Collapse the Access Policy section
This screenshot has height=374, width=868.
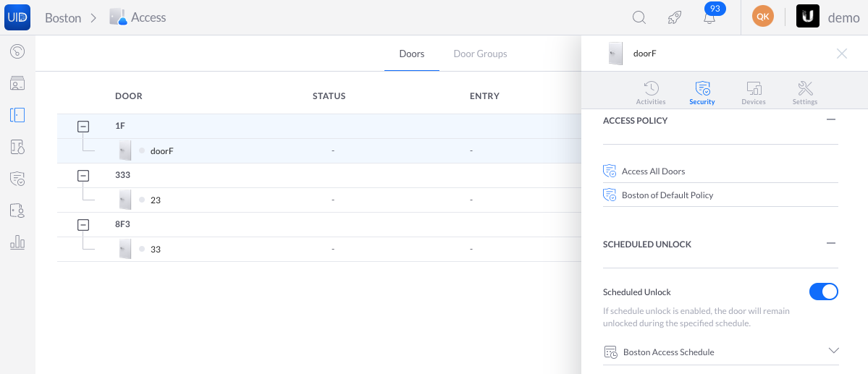tap(831, 119)
